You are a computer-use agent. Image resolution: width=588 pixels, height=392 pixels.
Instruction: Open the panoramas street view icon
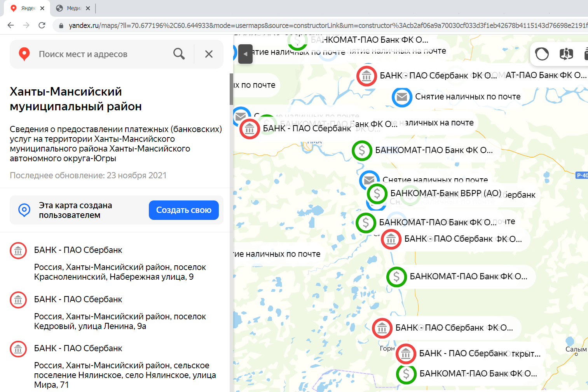566,54
